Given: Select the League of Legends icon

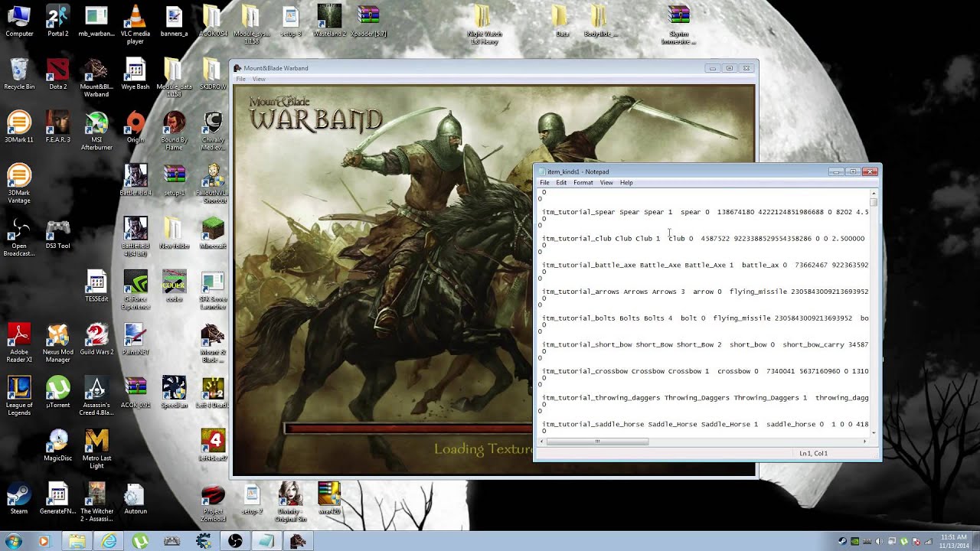Looking at the screenshot, I should pos(18,396).
